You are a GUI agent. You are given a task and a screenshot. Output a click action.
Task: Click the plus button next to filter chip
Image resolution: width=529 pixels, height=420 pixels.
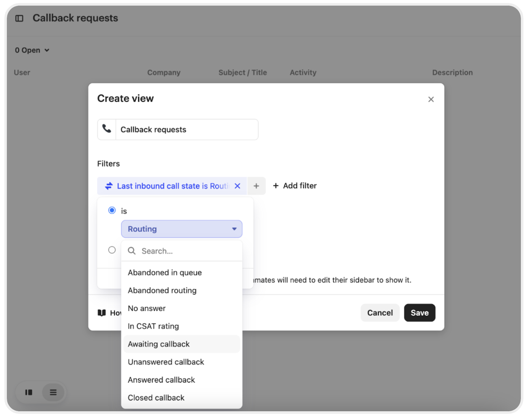coord(256,186)
